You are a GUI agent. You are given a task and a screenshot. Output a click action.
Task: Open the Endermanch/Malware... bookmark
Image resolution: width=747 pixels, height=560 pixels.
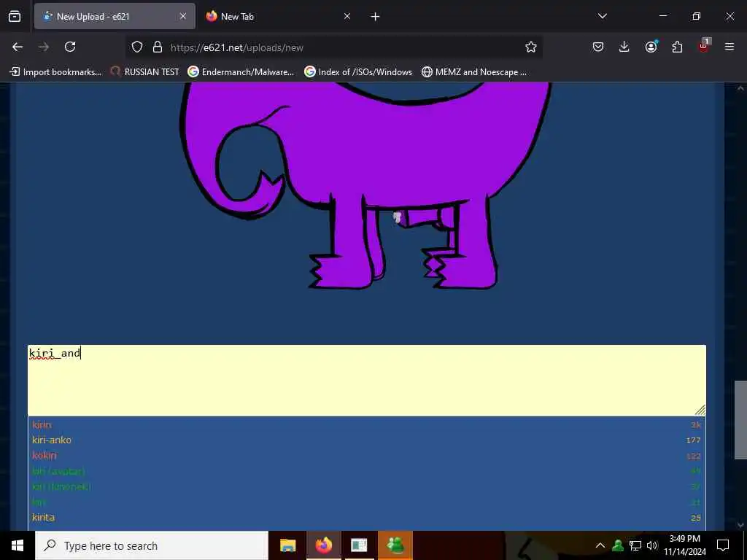point(241,72)
